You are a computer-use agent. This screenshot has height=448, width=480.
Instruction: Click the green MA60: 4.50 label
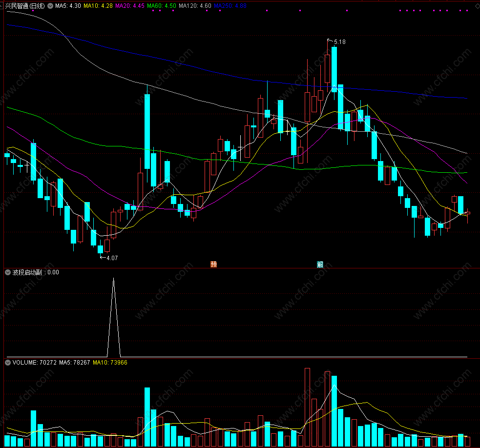coord(162,6)
